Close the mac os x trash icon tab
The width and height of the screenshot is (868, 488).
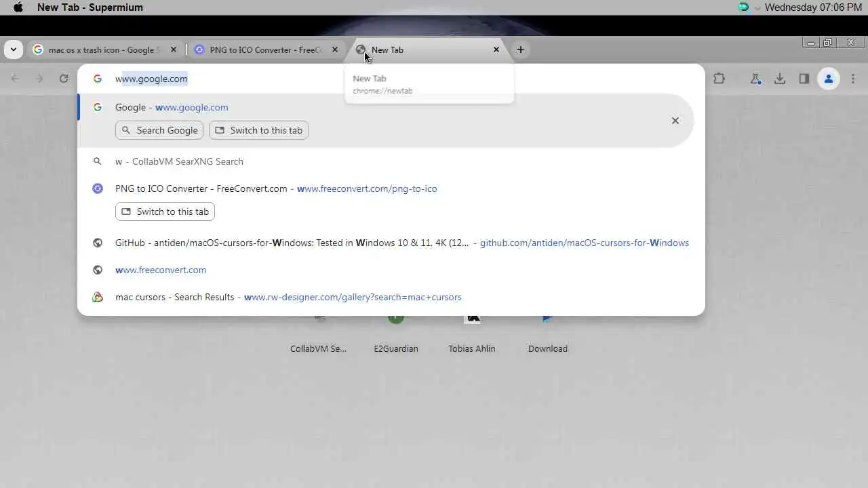coord(174,49)
